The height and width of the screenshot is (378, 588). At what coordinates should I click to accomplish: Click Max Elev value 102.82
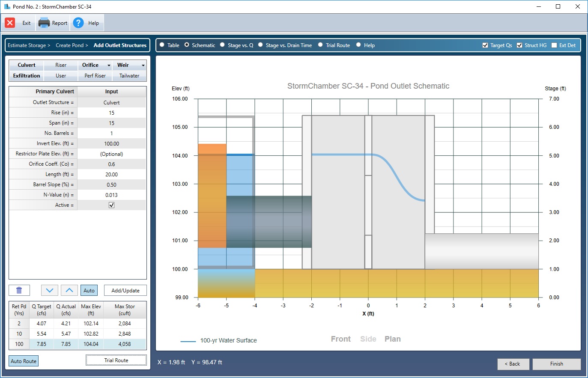91,334
